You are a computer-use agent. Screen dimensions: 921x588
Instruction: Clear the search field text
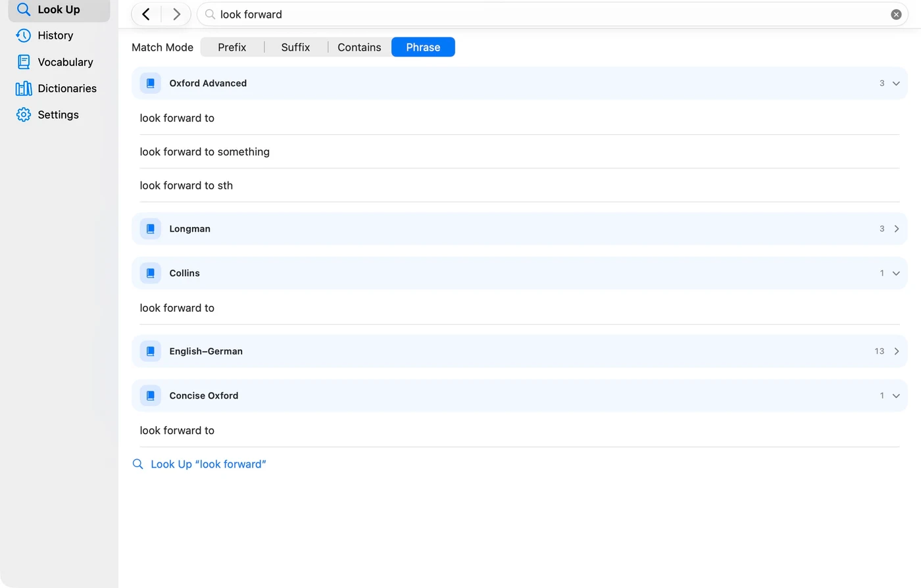[896, 14]
